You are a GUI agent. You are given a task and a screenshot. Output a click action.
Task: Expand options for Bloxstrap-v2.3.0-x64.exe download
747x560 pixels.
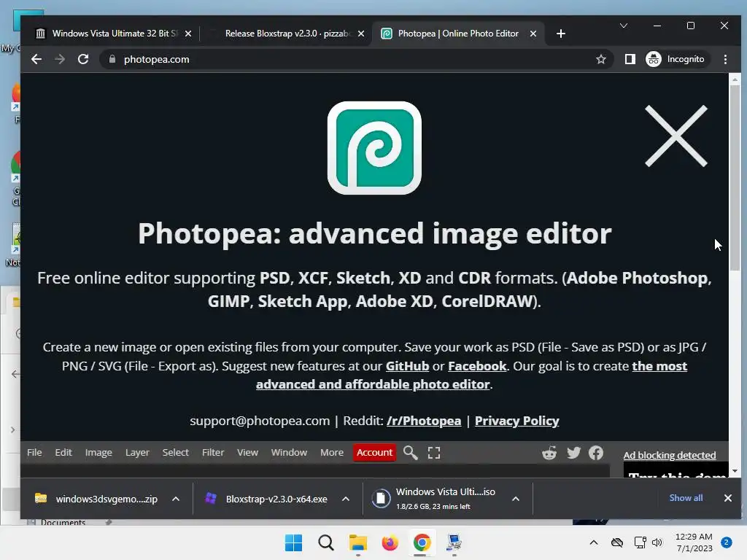point(346,499)
